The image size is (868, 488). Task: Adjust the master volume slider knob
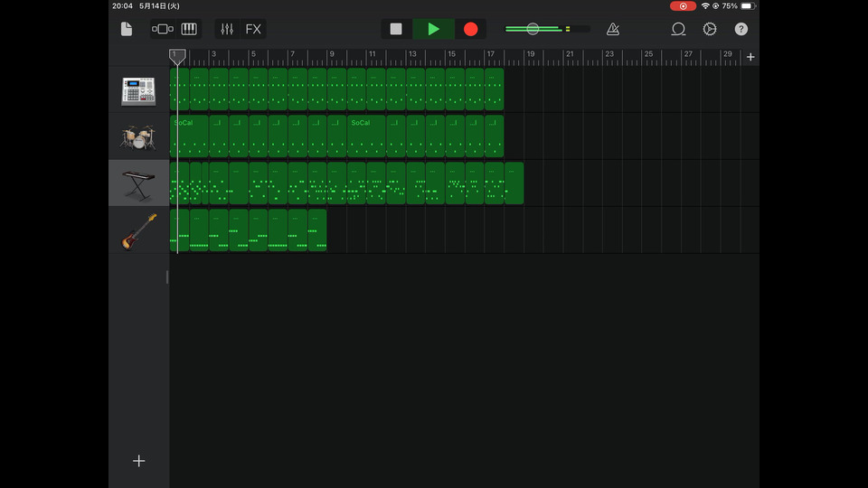pos(533,29)
